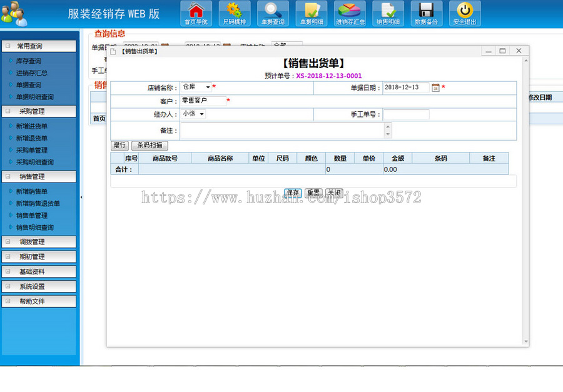The width and height of the screenshot is (563, 392).
Task: Open 单据查询 with the magnifier toolbar icon
Action: click(x=271, y=13)
